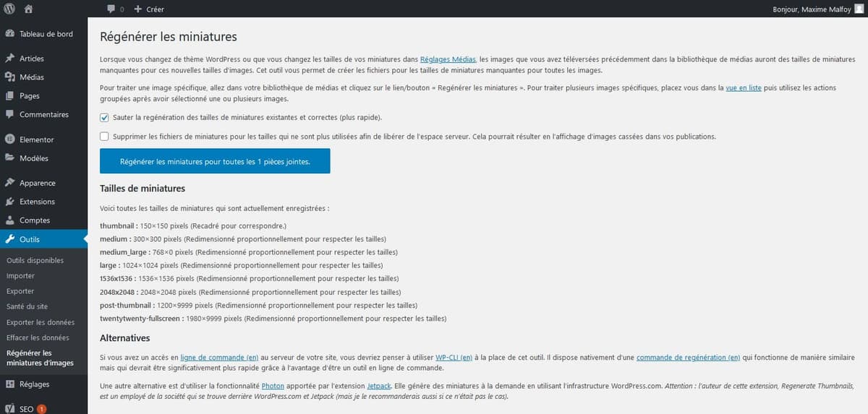Open Santé du site submenu item
Viewport: 868px width, 414px height.
[27, 306]
